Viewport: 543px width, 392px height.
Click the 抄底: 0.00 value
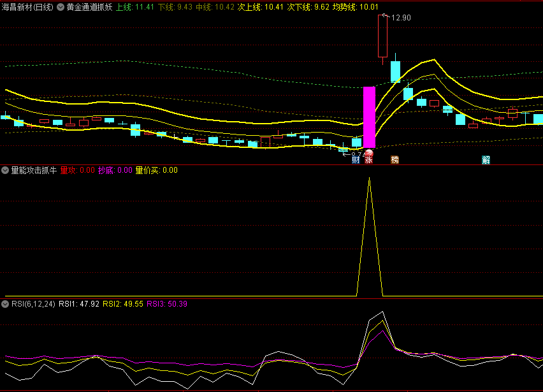[x=115, y=170]
